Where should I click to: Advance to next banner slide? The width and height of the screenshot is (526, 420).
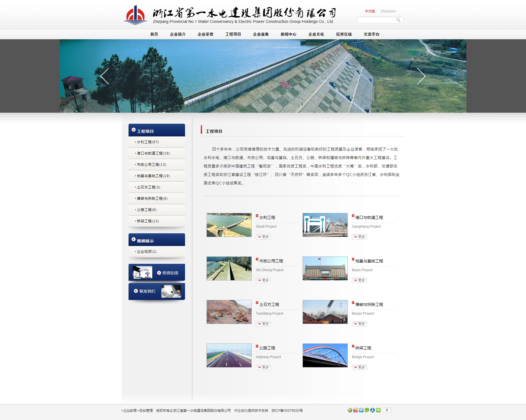421,76
